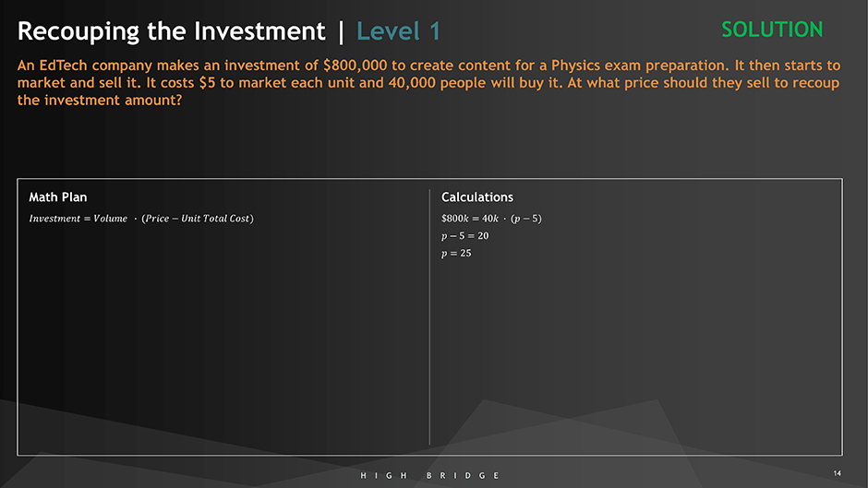Screen dimensions: 868x488
Task: Click the "Calculations" heading
Action: (477, 196)
